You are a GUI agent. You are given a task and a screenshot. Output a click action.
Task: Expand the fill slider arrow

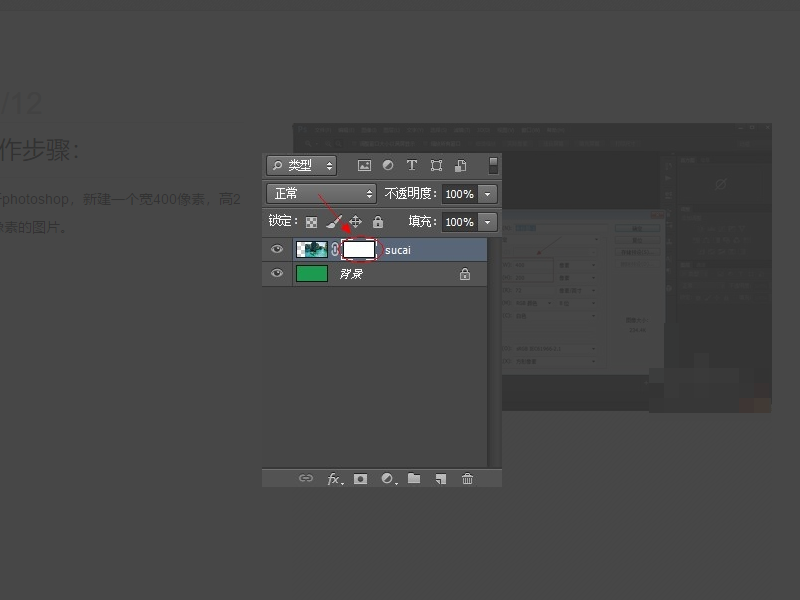[x=488, y=222]
